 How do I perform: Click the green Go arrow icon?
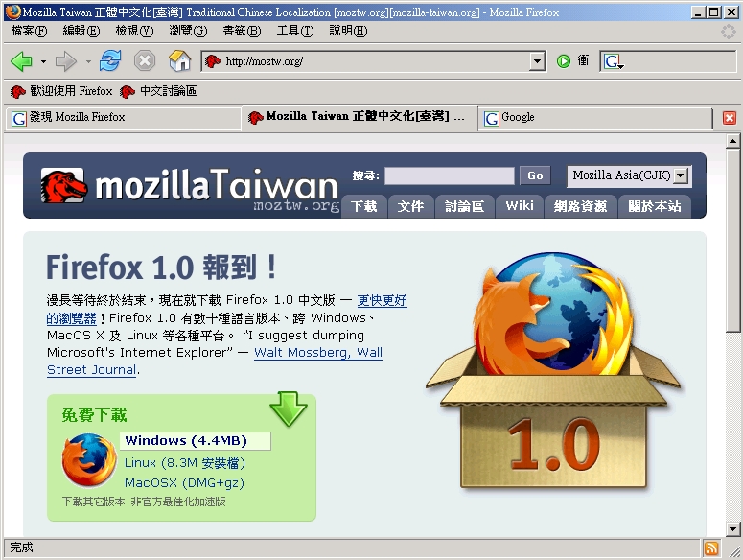[x=564, y=61]
